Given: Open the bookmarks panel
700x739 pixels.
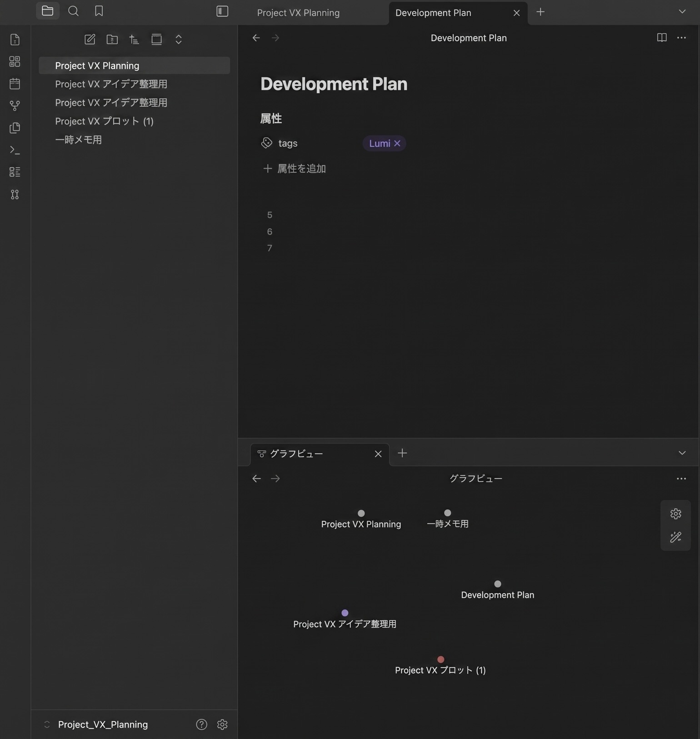Looking at the screenshot, I should [99, 11].
